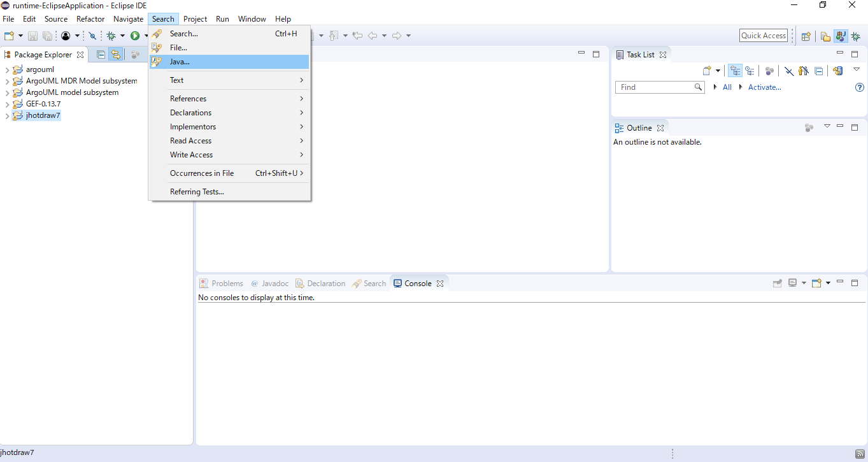868x462 pixels.
Task: Toggle Hide Completed Tasks in Task List
Action: click(x=788, y=71)
